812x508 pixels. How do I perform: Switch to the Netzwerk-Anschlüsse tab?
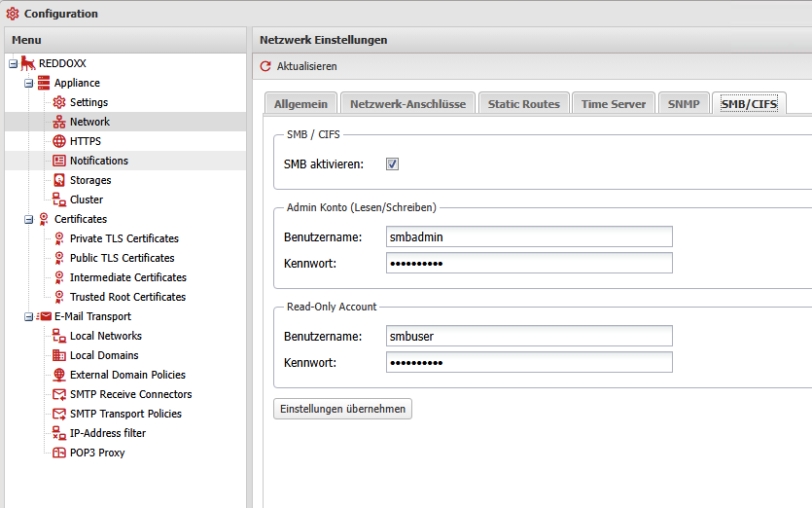408,104
